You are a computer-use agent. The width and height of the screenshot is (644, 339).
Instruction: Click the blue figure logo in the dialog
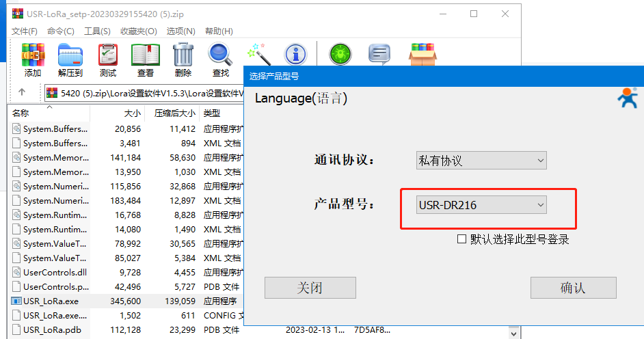(x=628, y=98)
